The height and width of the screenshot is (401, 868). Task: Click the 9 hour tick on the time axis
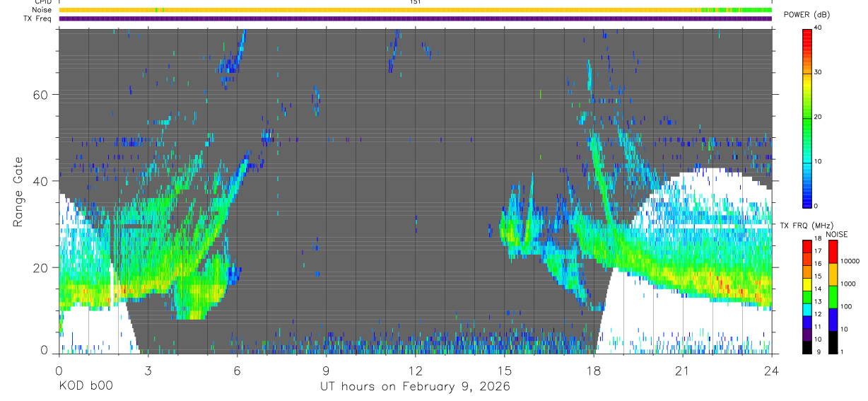[x=326, y=371]
